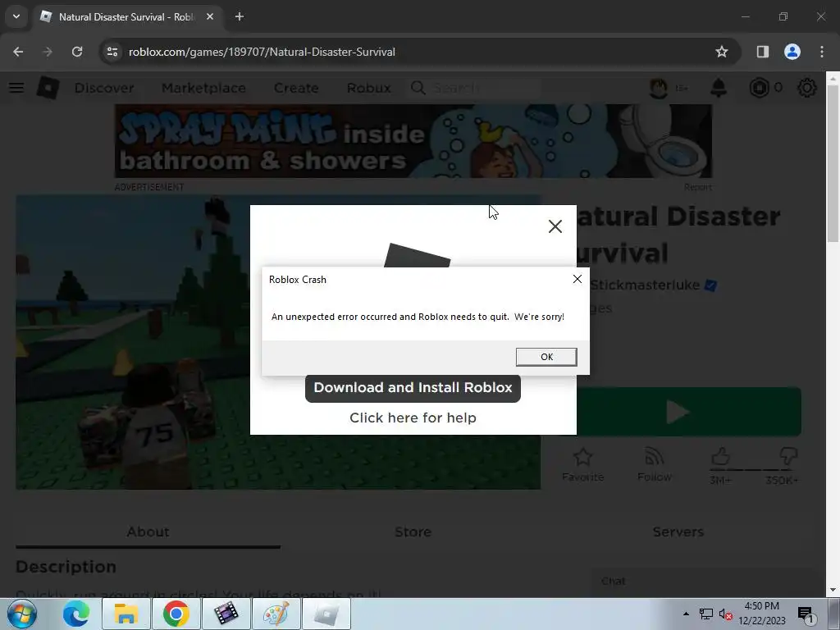Open the video editor taskbar icon
Image resolution: width=840 pixels, height=630 pixels.
tap(226, 614)
